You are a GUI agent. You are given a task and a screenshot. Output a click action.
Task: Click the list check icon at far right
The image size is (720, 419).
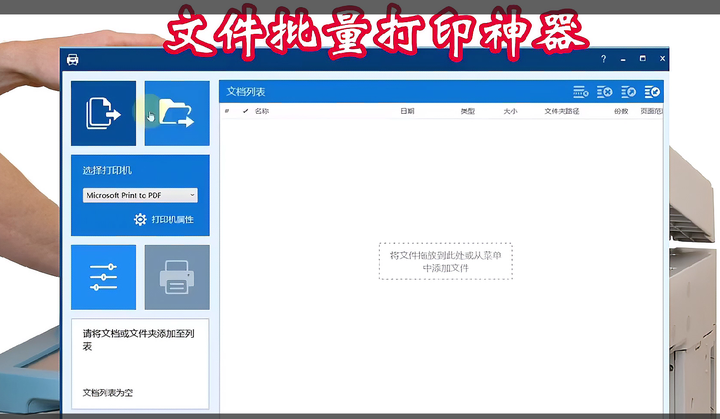point(652,92)
